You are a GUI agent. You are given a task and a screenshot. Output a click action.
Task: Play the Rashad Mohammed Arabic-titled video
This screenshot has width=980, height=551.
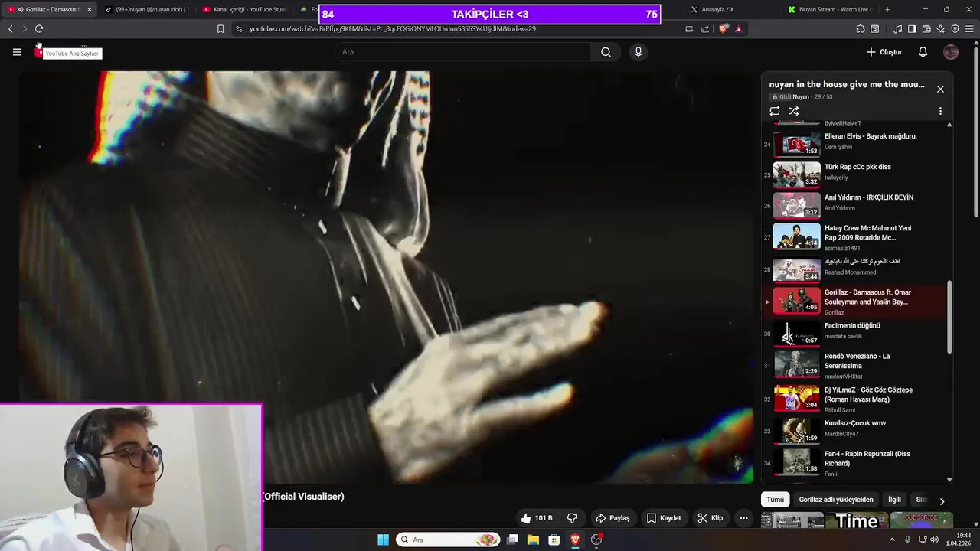pyautogui.click(x=856, y=269)
